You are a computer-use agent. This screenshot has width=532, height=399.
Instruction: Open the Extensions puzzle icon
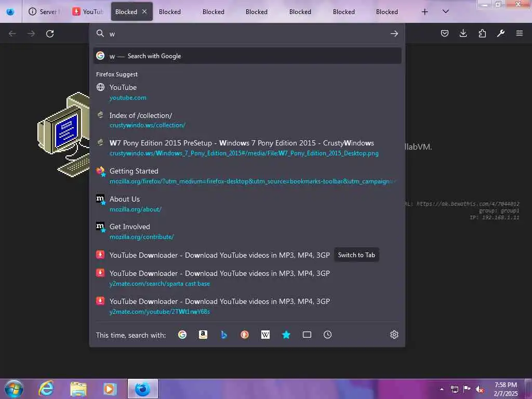[x=482, y=33]
